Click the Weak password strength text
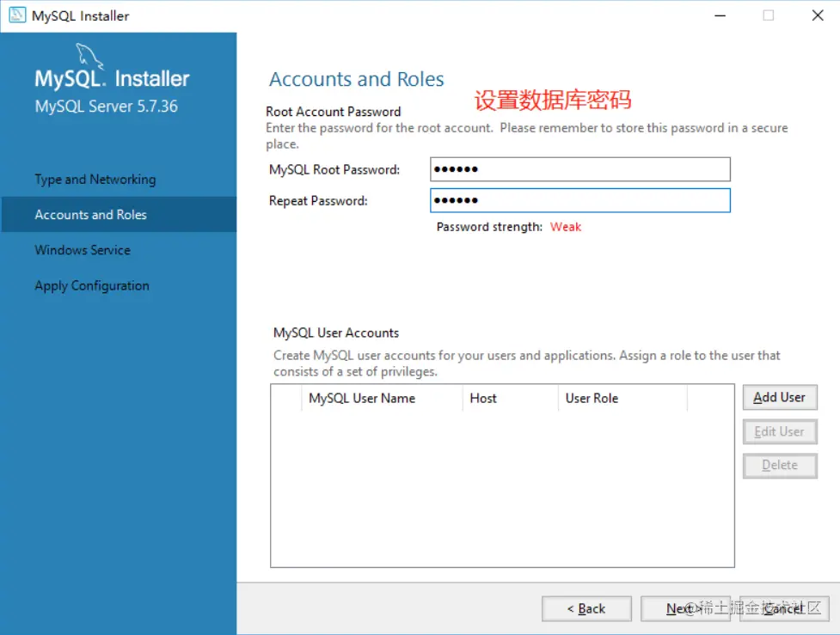Viewport: 840px width, 635px height. pos(566,227)
